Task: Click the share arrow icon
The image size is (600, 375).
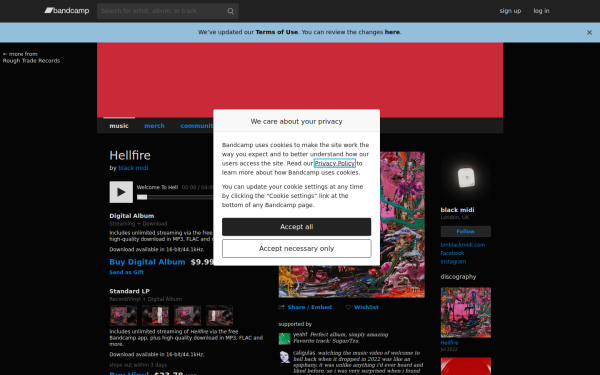Action: pyautogui.click(x=282, y=307)
